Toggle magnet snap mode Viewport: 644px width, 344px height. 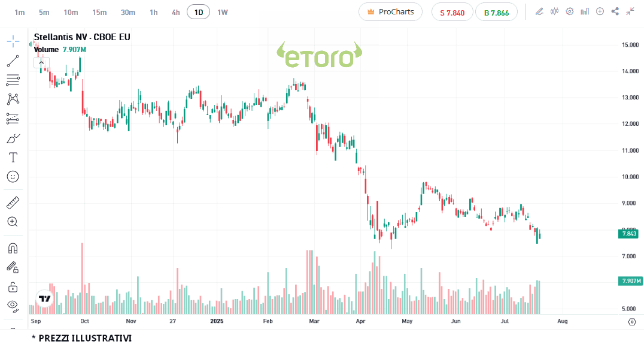click(x=13, y=248)
